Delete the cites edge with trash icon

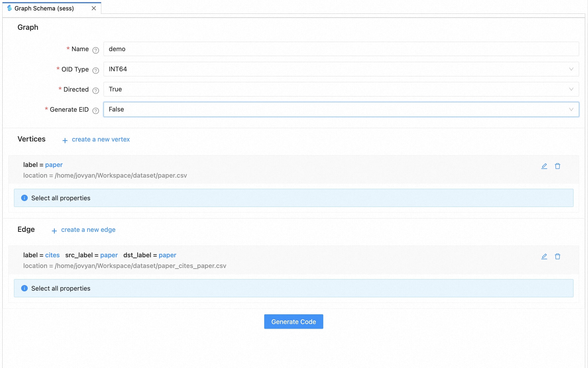click(x=557, y=257)
